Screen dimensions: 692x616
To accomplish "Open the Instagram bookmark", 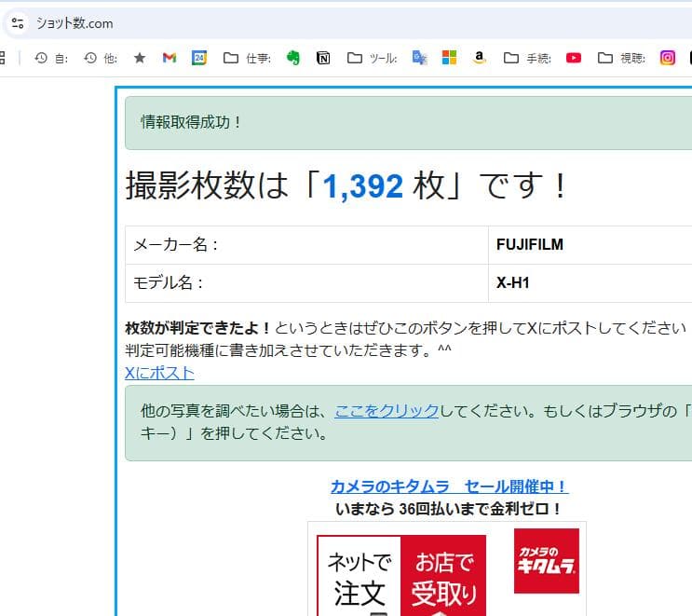I will click(667, 58).
